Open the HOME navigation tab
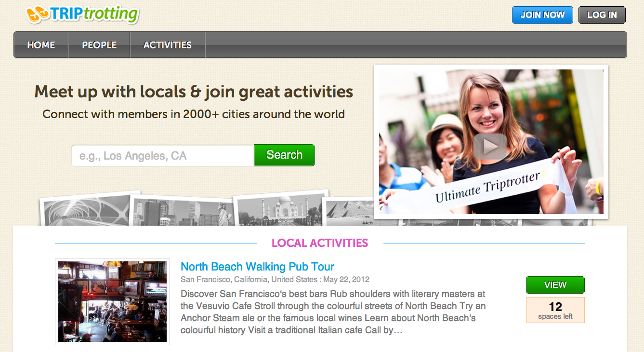 click(41, 45)
